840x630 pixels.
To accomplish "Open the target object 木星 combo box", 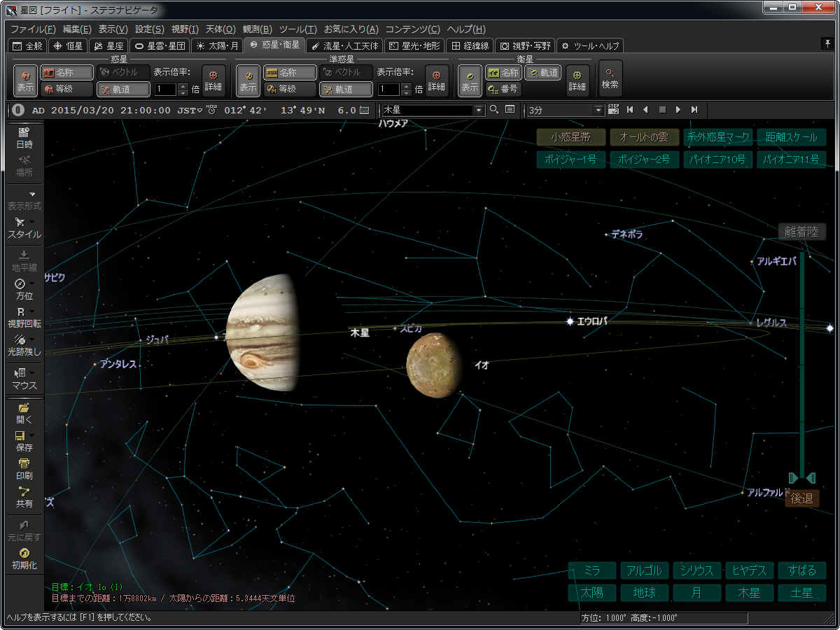I will click(x=433, y=110).
